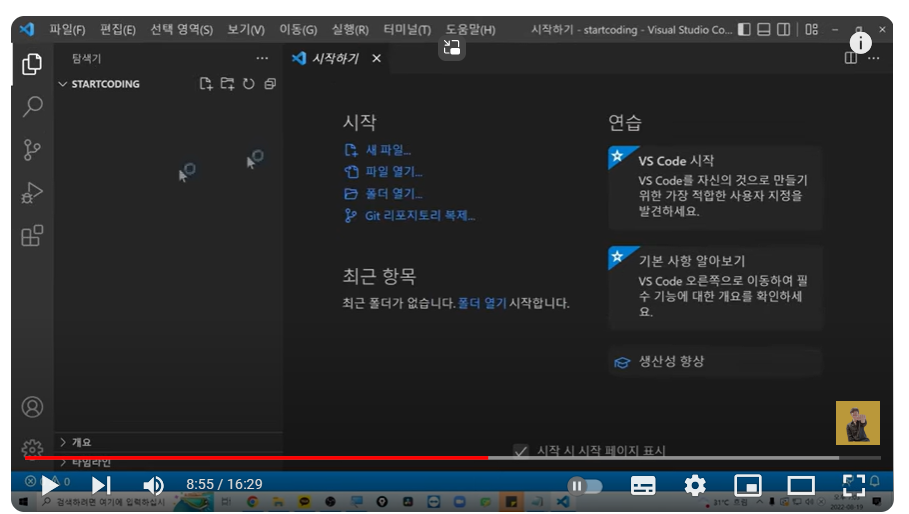Toggle bottom panel layout button

[x=764, y=29]
